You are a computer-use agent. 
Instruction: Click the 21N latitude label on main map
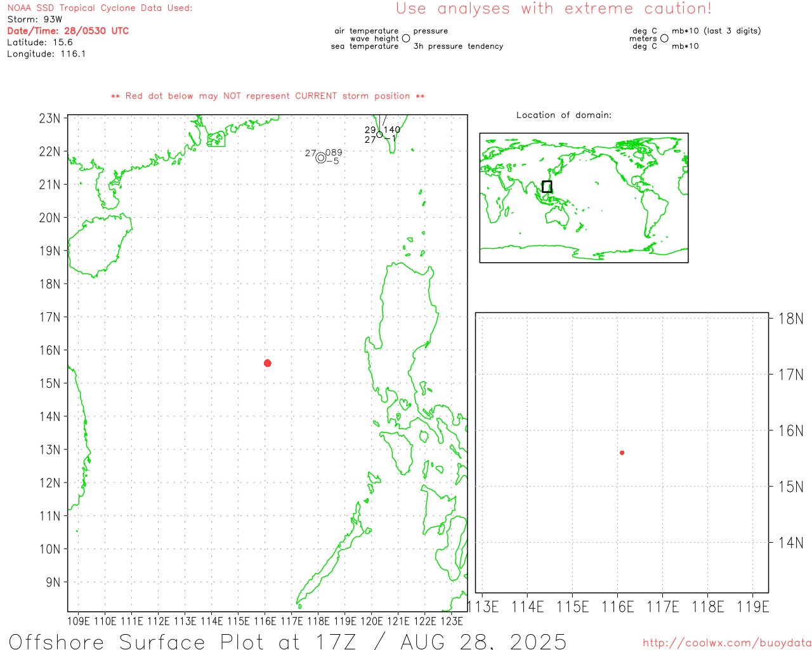(49, 184)
